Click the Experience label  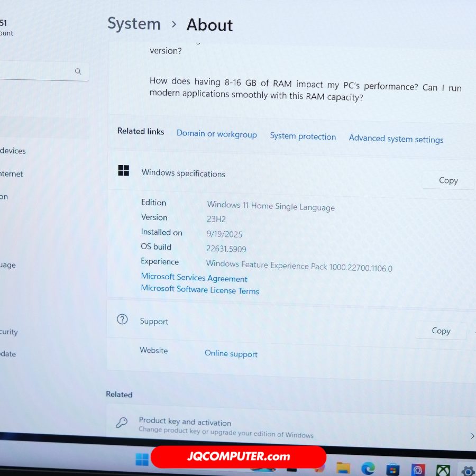click(160, 261)
